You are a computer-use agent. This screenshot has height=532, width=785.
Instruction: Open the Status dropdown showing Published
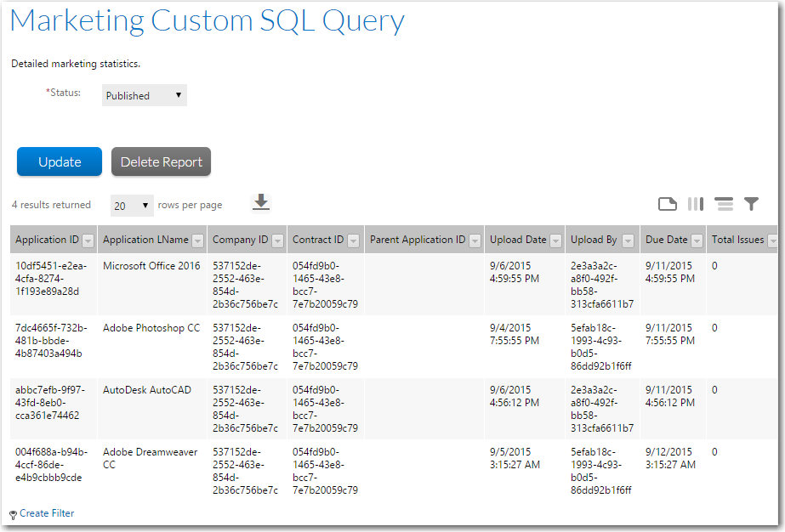[x=144, y=96]
